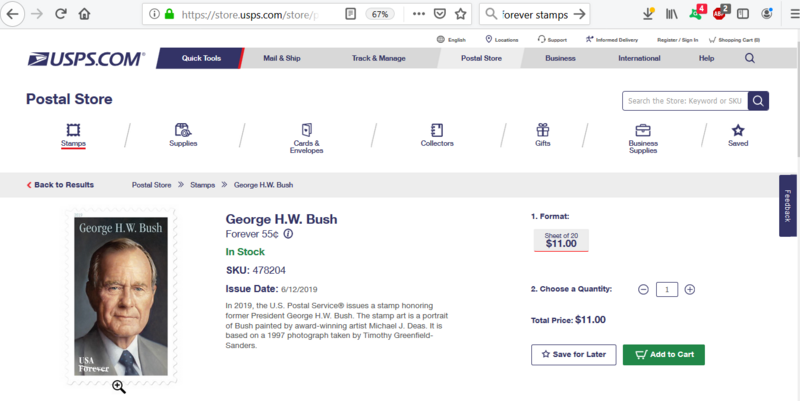Click the store search magnifier button
Screen dimensions: 800x401
758,101
